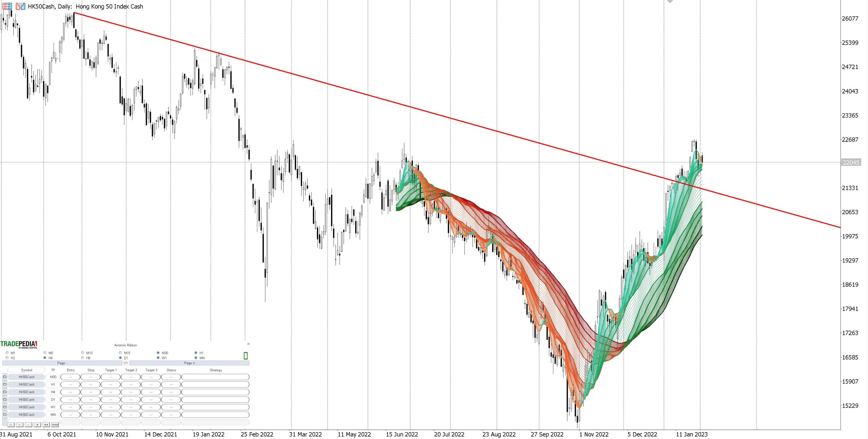Toggle the M15 timeframe radio button
Viewport: 868px width, 439px height.
coord(120,353)
